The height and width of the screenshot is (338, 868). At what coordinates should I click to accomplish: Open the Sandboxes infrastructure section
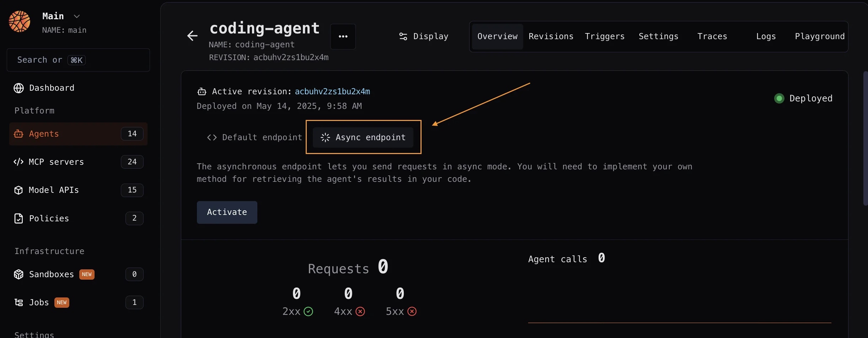[51, 274]
